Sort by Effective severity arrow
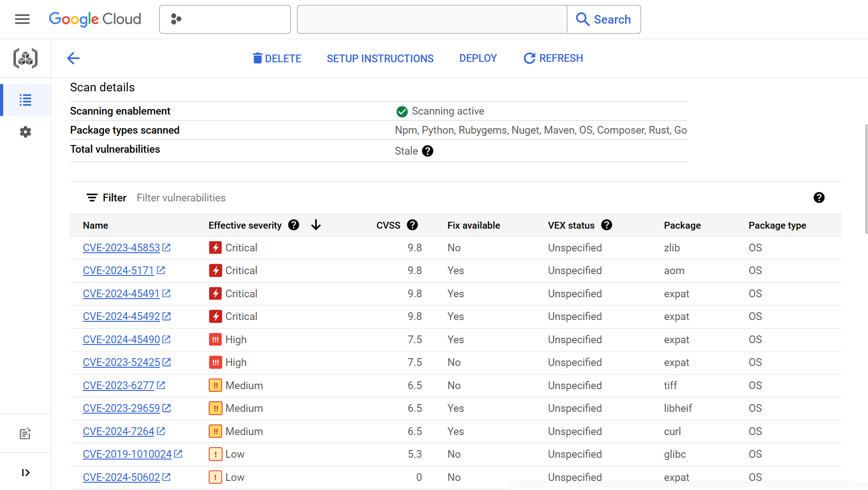 coord(316,225)
